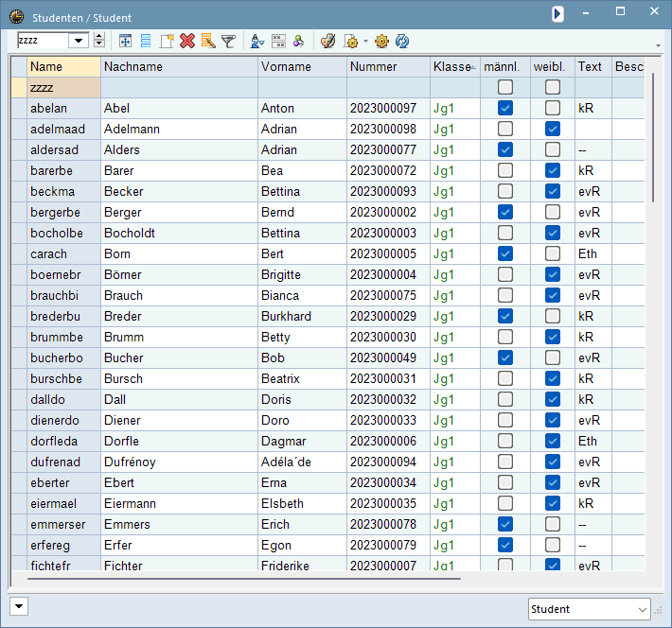Click the new record icon with star
The height and width of the screenshot is (628, 672).
pos(167,41)
